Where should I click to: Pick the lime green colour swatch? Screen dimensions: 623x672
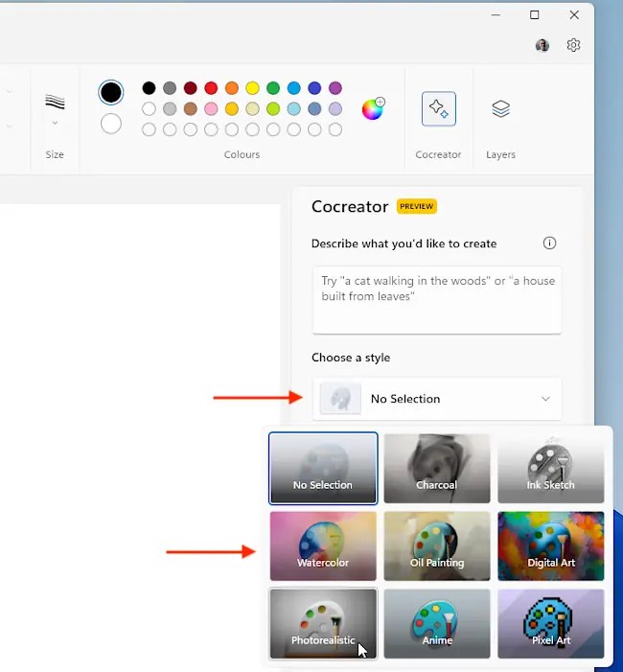pyautogui.click(x=273, y=109)
